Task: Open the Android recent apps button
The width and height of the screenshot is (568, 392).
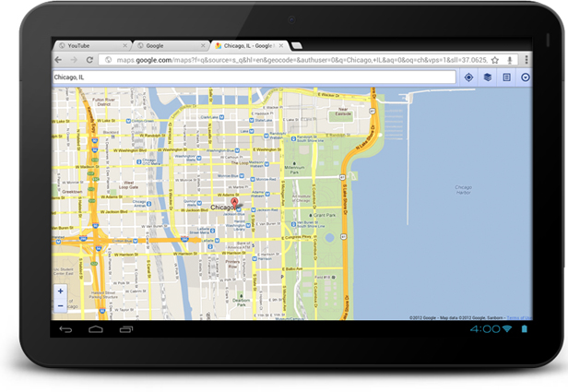Action: pyautogui.click(x=126, y=329)
